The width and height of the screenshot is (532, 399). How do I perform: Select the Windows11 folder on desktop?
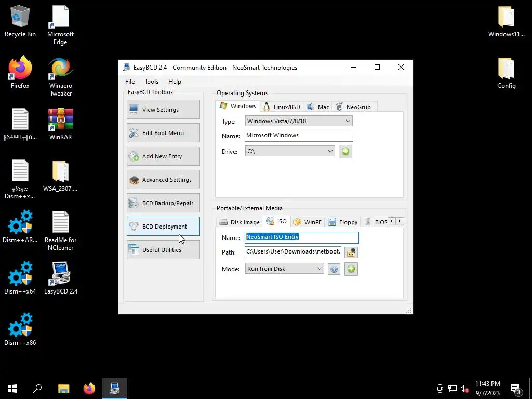(506, 22)
